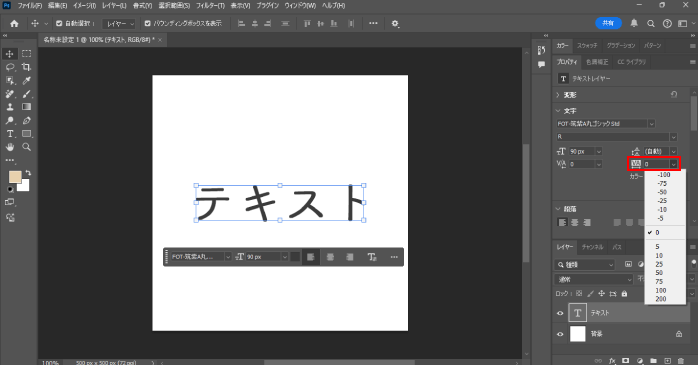Choose -100 from tracking list
This screenshot has height=365, width=698.
664,175
